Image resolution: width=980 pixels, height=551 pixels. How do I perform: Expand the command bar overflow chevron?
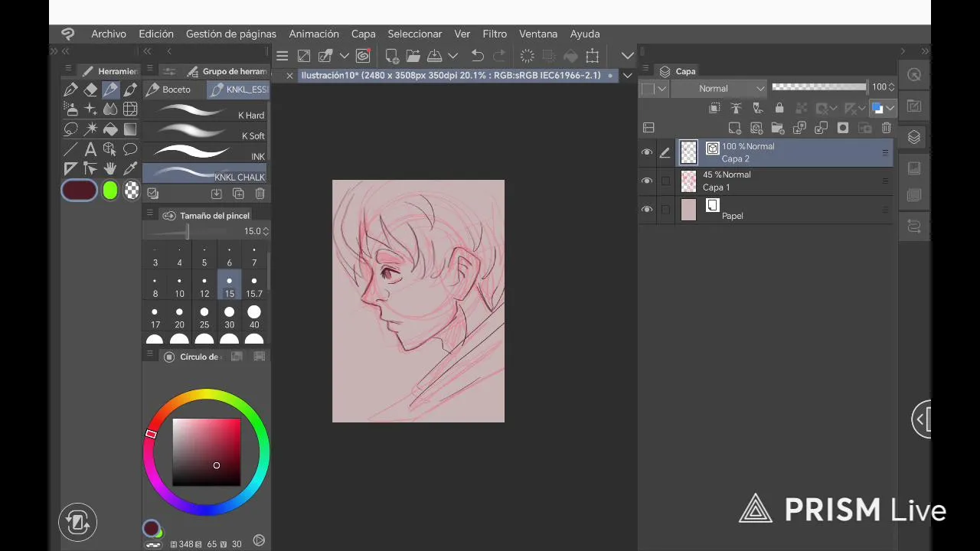628,56
